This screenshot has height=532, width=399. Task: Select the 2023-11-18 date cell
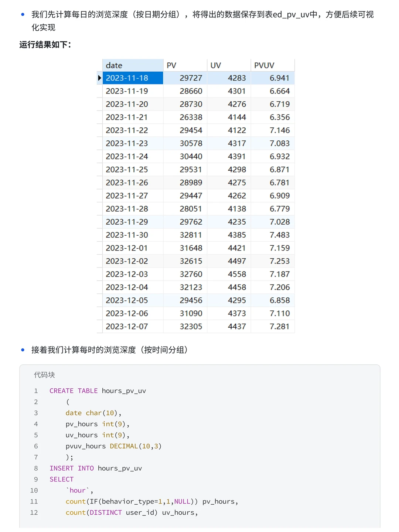coord(133,78)
